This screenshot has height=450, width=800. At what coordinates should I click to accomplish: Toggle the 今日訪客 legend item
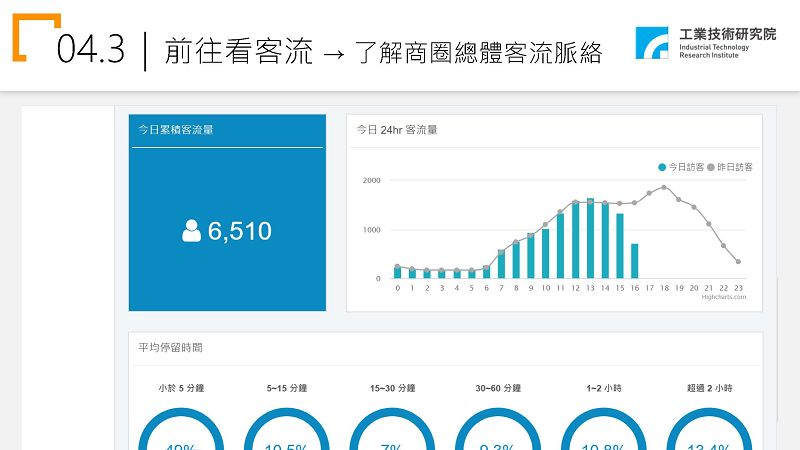coord(681,167)
